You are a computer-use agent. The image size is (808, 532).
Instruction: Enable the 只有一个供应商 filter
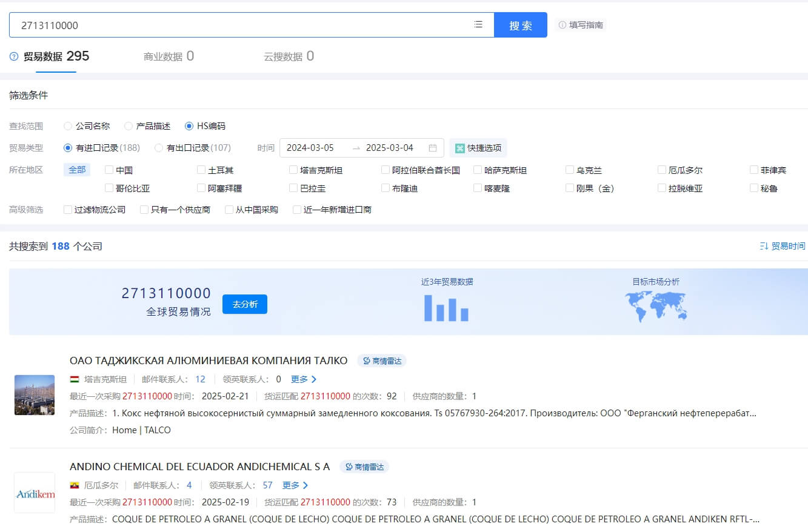point(144,210)
